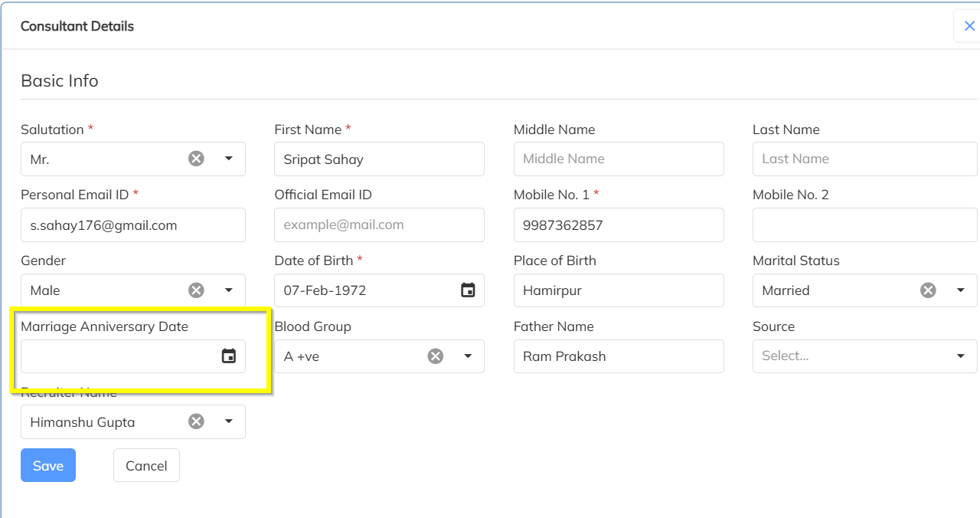Clear the Marital Status selection
980x518 pixels.
928,290
